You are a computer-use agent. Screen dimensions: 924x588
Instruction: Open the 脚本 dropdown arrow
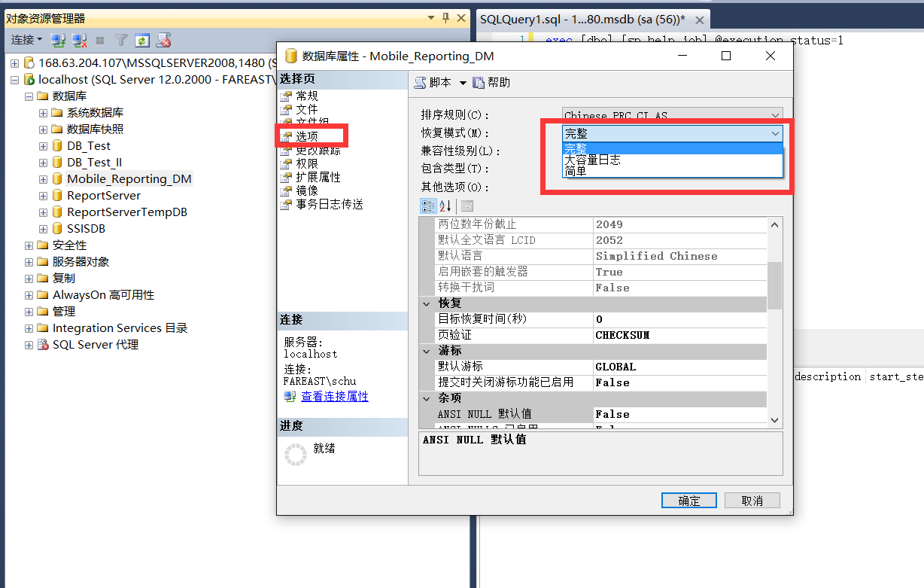click(462, 82)
